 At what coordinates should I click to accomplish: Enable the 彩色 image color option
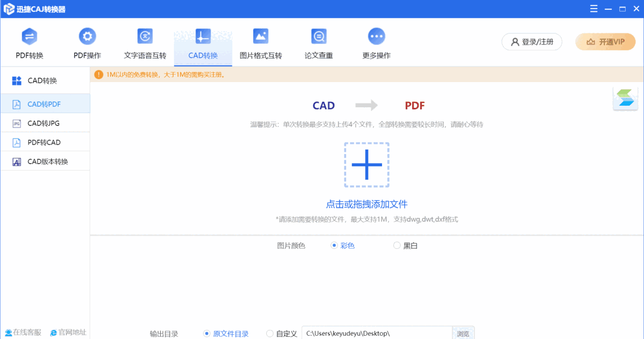point(333,245)
